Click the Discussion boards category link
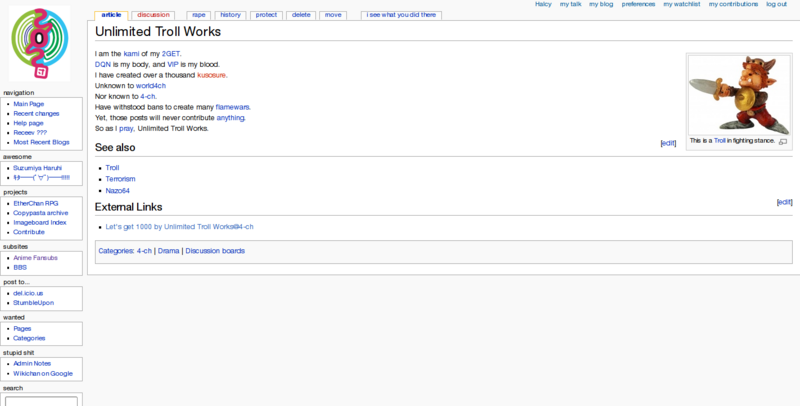This screenshot has width=800, height=406. pyautogui.click(x=214, y=251)
